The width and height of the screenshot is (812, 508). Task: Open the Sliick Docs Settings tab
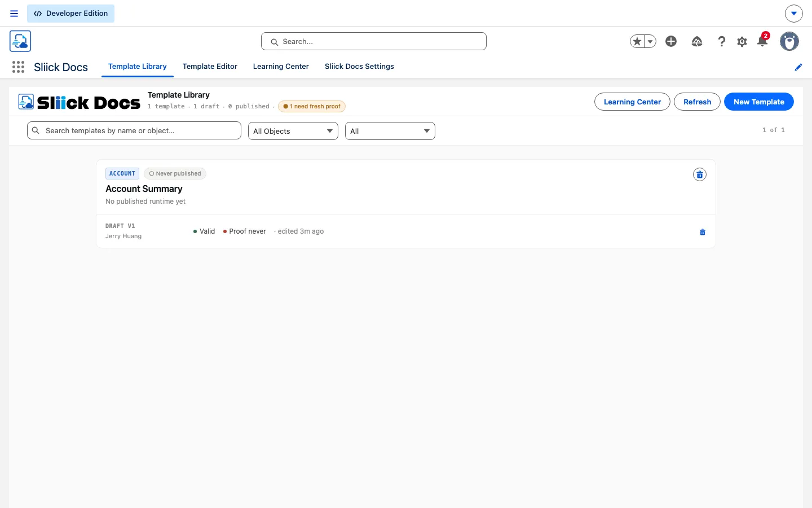[359, 67]
